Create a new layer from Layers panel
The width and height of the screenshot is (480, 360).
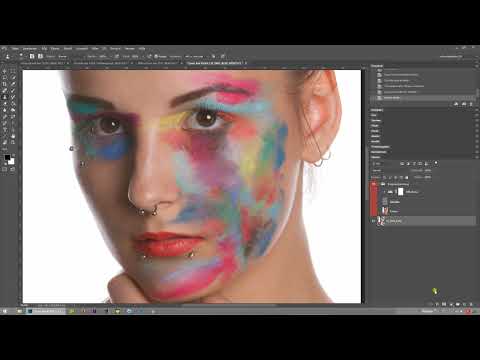coord(464,304)
